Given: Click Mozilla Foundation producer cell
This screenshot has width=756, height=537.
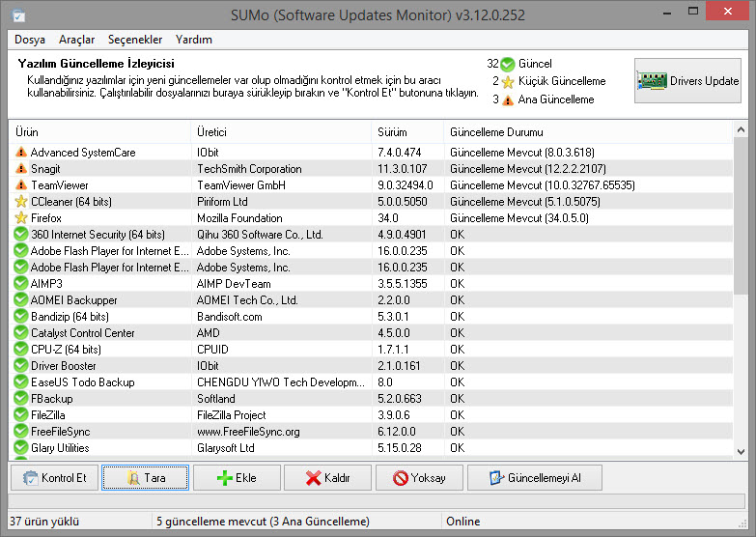Looking at the screenshot, I should click(x=239, y=218).
